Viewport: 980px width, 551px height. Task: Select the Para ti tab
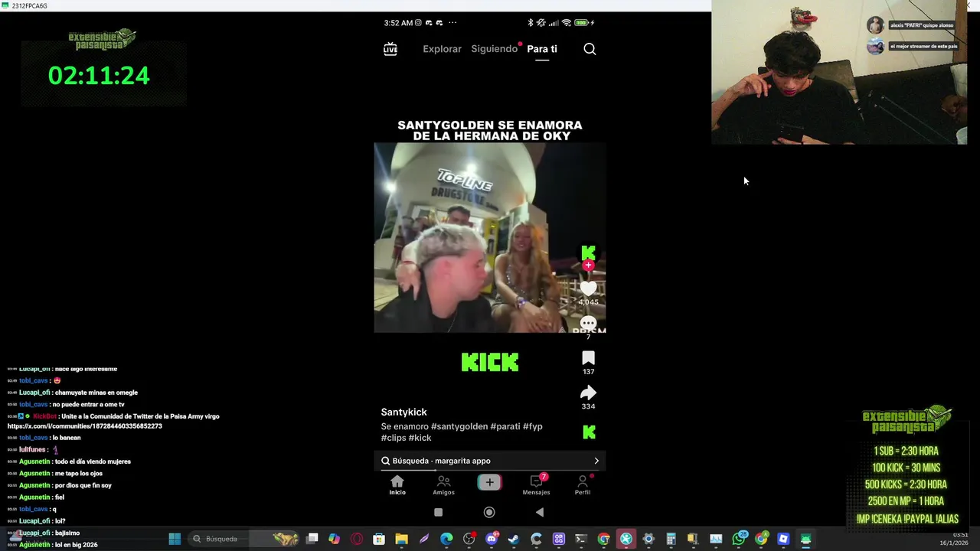tap(542, 49)
